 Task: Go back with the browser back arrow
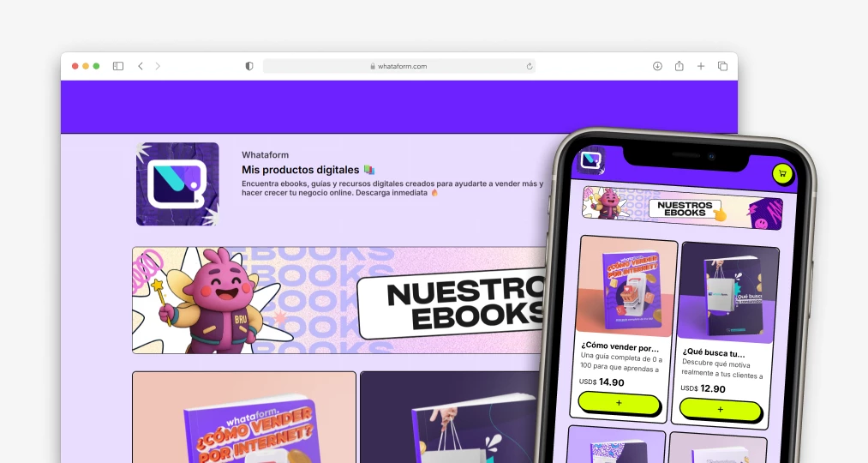(x=141, y=66)
